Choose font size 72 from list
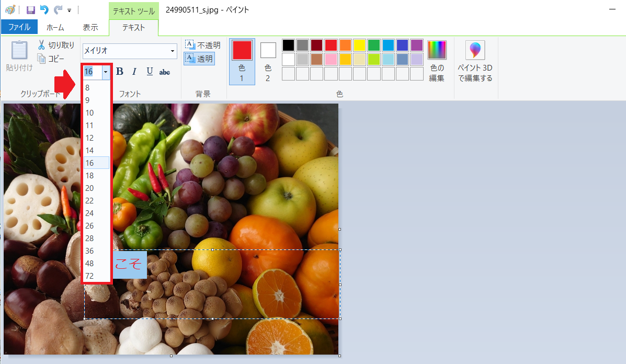Screen dimensions: 626x364 pyautogui.click(x=89, y=276)
